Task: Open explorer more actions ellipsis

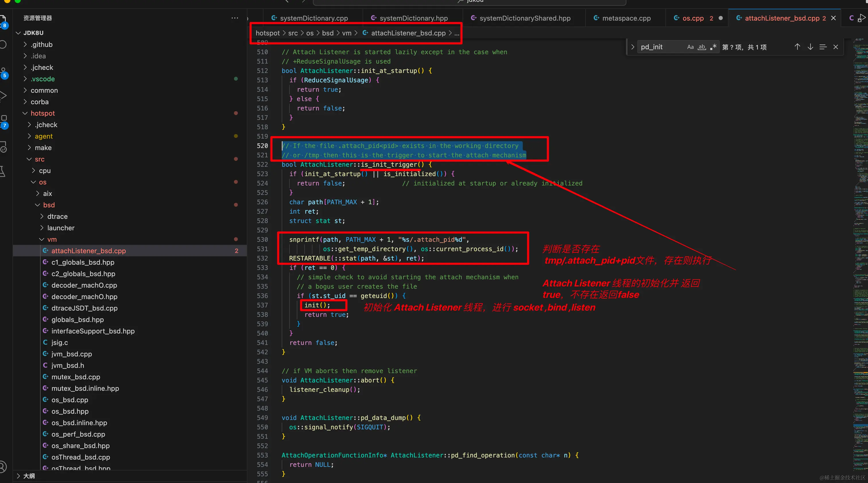Action: click(x=235, y=18)
